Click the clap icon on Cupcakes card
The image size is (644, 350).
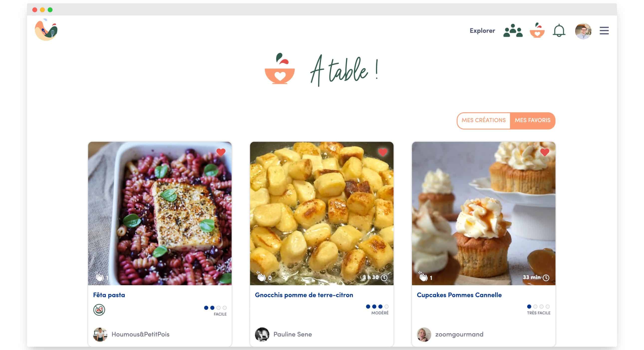pos(423,276)
